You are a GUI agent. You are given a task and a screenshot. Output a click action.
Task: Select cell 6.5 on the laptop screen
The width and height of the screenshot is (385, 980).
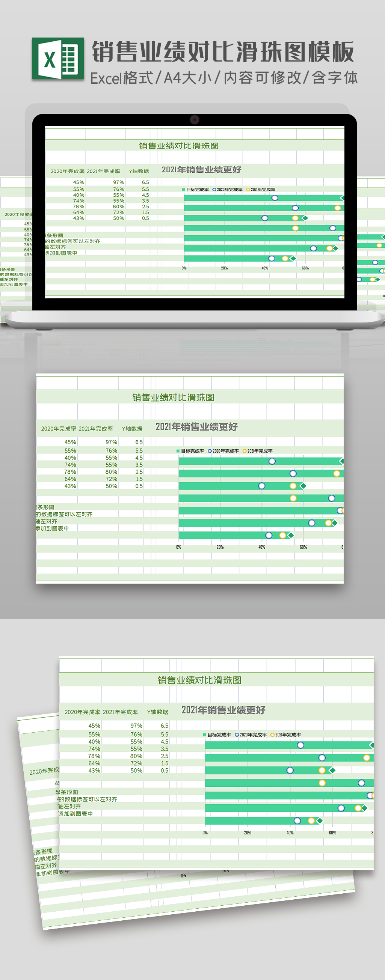[x=145, y=182]
